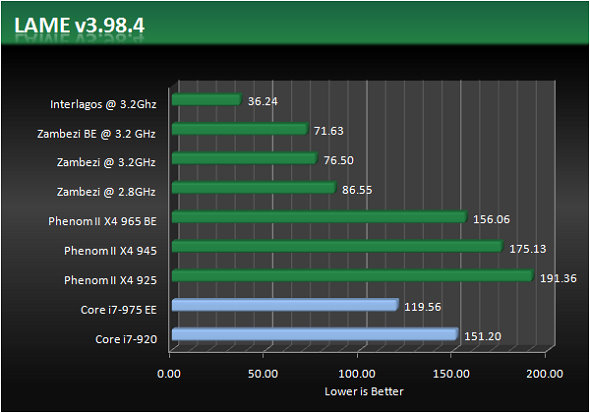Click the Interlagos green bar

click(x=207, y=100)
